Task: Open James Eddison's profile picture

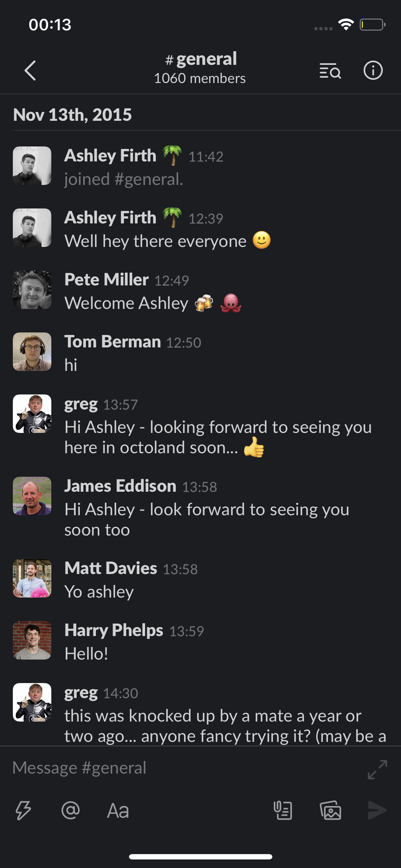Action: (x=32, y=496)
